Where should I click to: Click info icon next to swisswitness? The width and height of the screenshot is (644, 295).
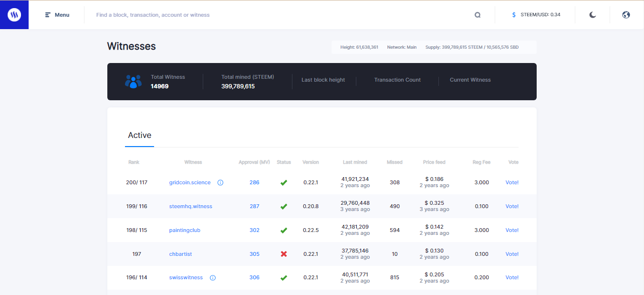[213, 278]
